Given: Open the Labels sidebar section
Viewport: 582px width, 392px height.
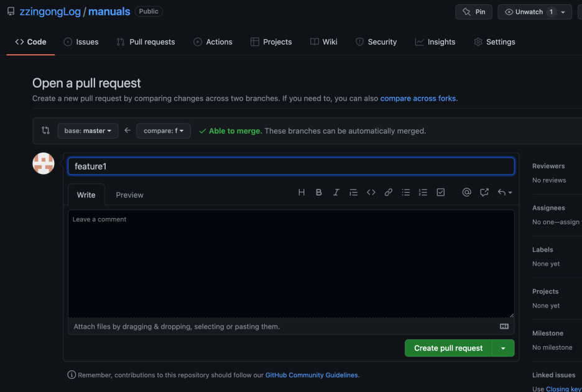Looking at the screenshot, I should (542, 250).
